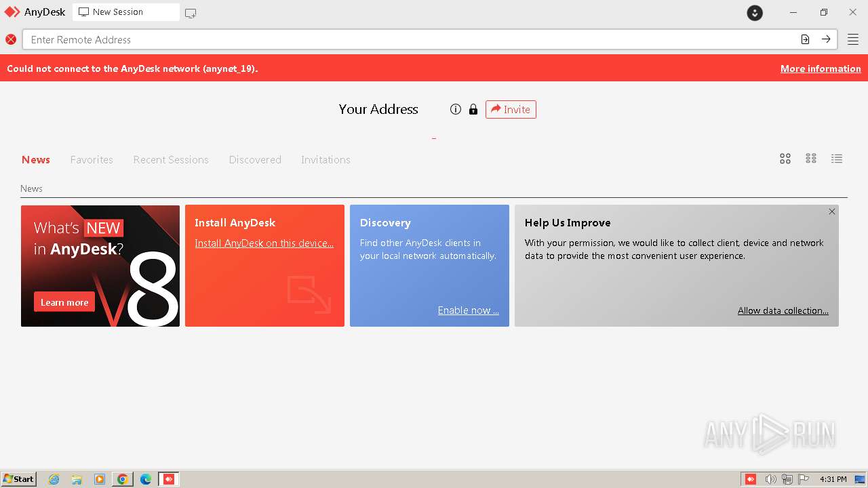
Task: Click the volume tray icon
Action: coord(770,479)
